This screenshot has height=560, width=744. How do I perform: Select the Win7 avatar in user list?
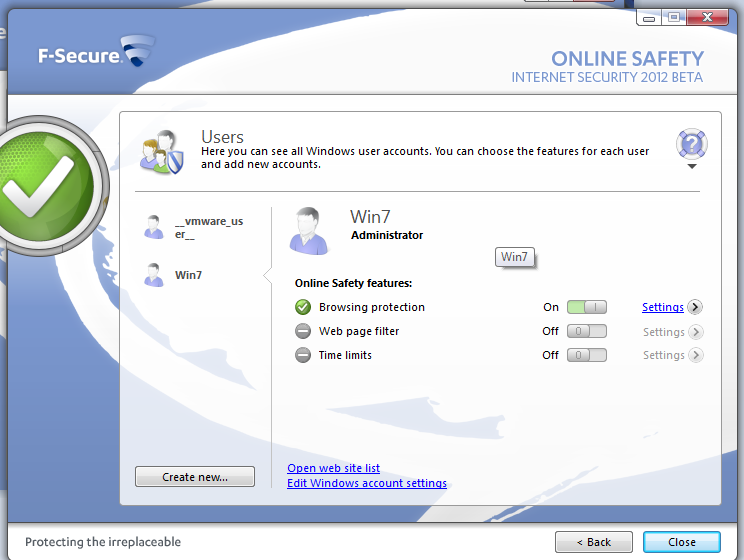point(154,275)
